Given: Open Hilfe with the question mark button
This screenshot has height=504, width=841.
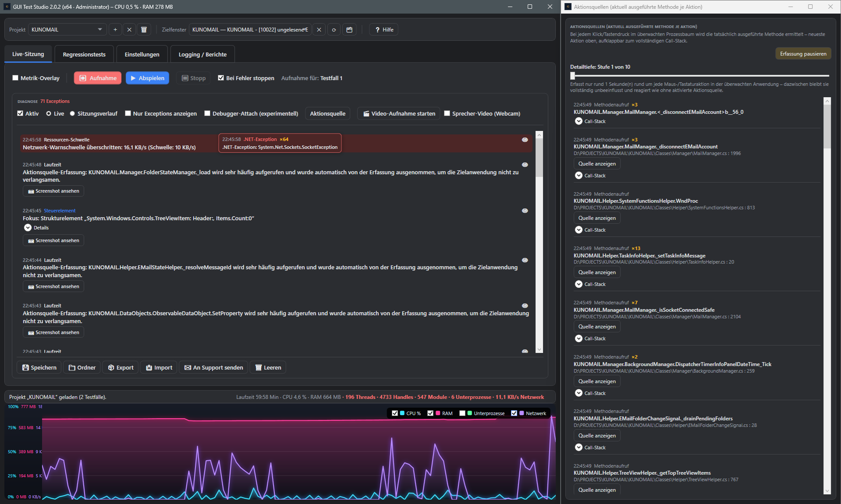Looking at the screenshot, I should click(384, 30).
